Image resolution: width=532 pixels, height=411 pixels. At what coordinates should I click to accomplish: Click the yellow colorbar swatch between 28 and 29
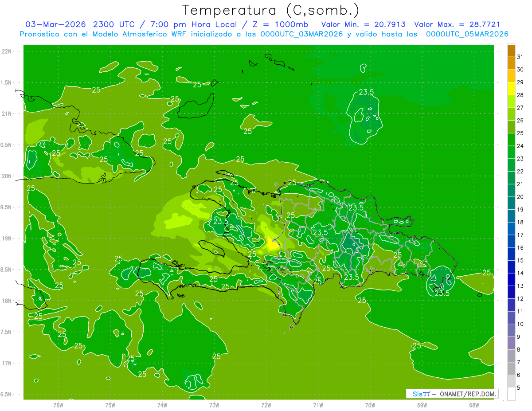tap(511, 89)
